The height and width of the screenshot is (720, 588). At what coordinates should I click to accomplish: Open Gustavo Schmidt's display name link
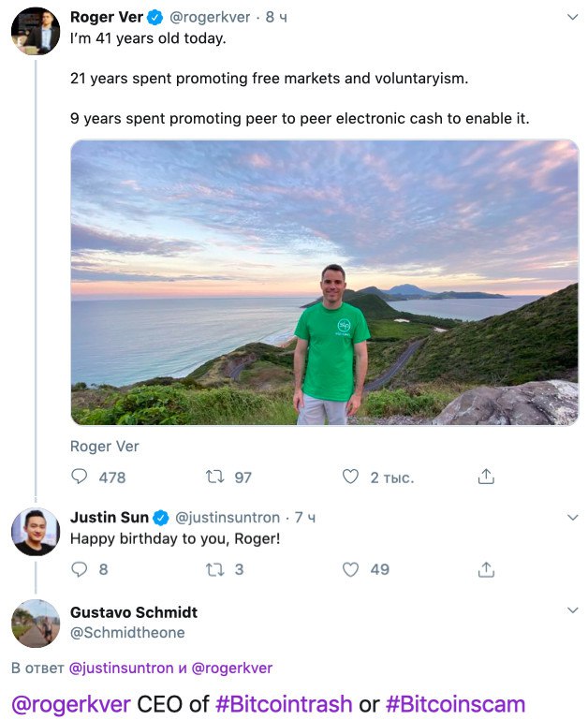134,612
